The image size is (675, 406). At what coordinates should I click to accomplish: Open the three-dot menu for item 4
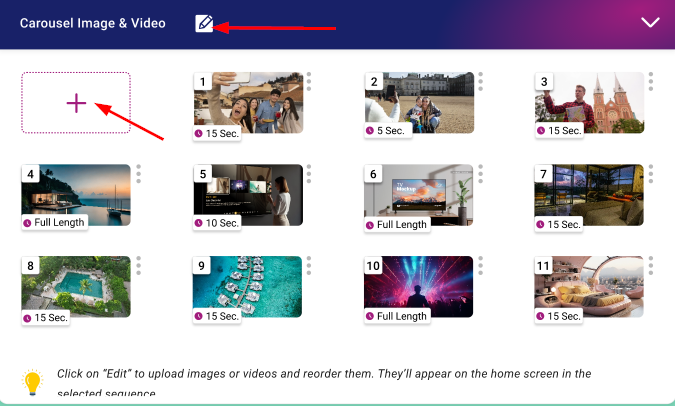(139, 174)
